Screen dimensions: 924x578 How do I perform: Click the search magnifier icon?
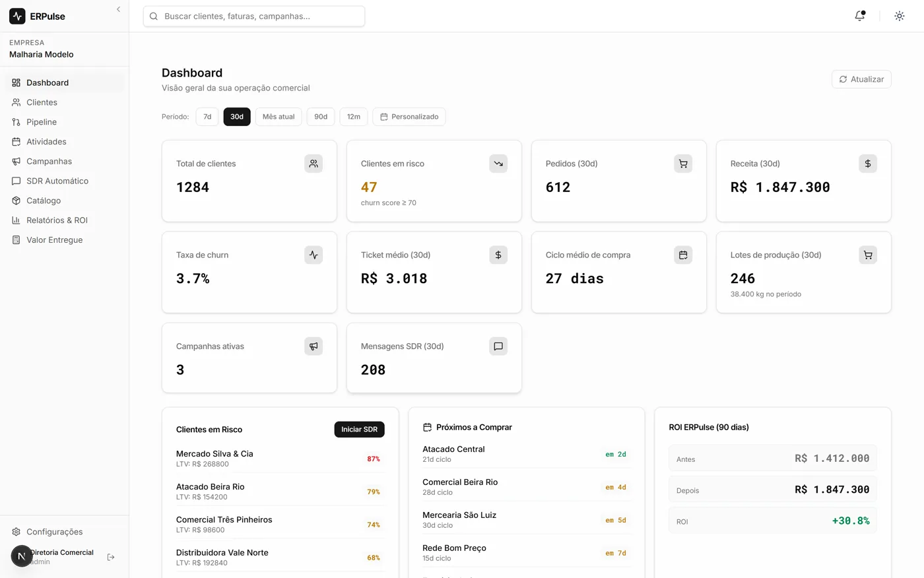[154, 16]
